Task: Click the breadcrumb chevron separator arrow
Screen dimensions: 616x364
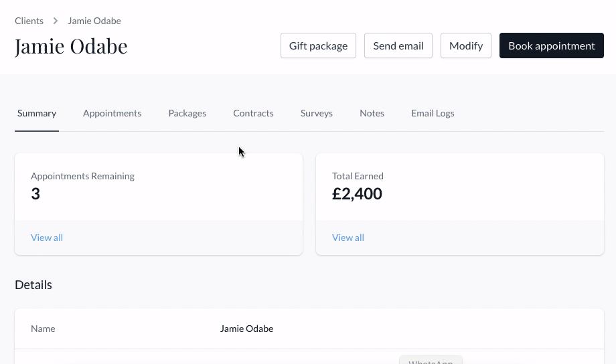Action: [56, 21]
